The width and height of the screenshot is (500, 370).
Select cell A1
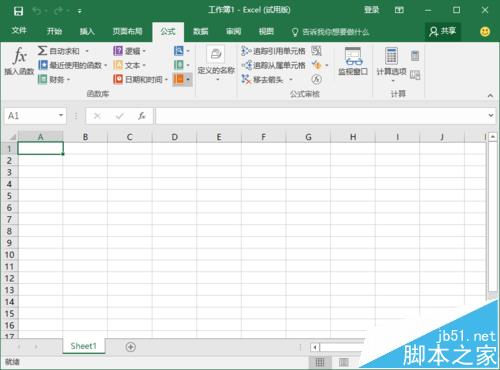click(40, 148)
